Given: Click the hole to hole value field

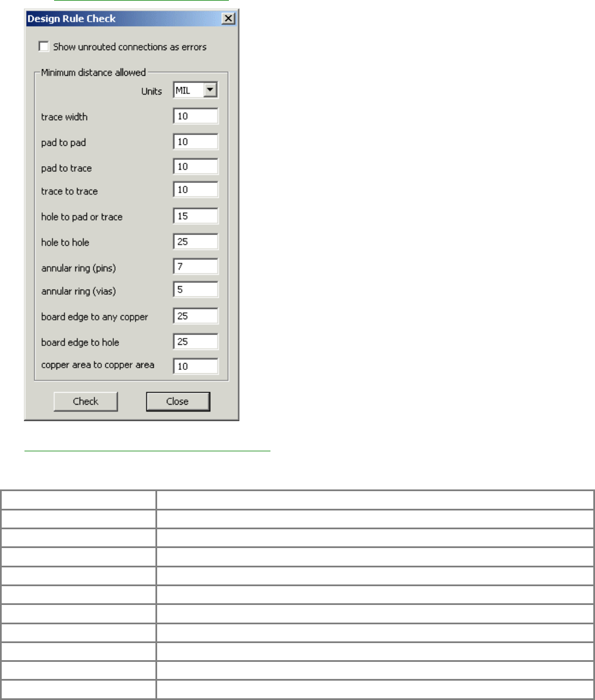Looking at the screenshot, I should (x=196, y=242).
